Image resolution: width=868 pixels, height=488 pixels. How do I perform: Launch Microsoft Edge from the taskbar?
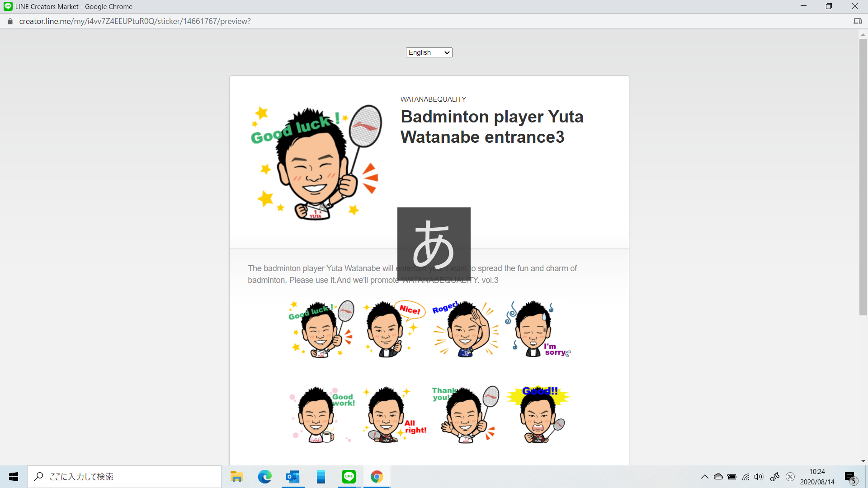264,477
